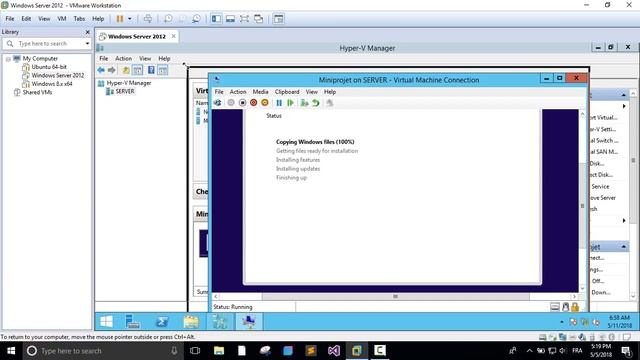
Task: Click the red Shut Down icon in VM toolbar
Action: [x=253, y=103]
